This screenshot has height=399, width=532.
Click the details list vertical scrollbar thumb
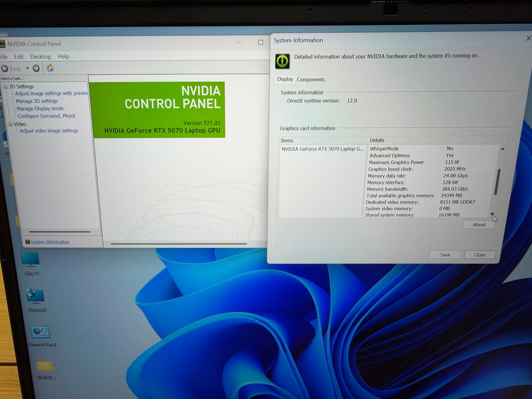click(x=497, y=181)
